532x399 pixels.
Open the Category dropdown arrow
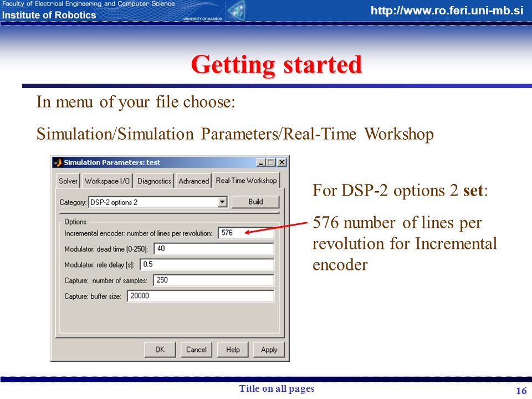click(222, 202)
